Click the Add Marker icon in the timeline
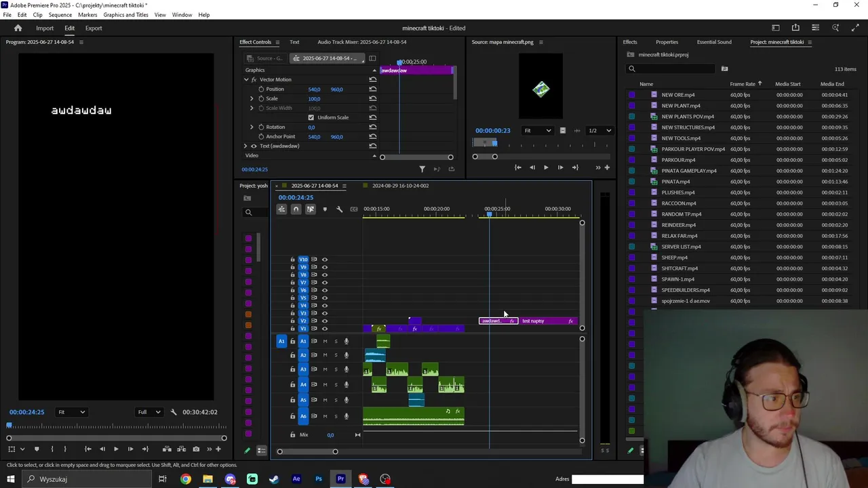Image resolution: width=868 pixels, height=488 pixels. [x=325, y=209]
